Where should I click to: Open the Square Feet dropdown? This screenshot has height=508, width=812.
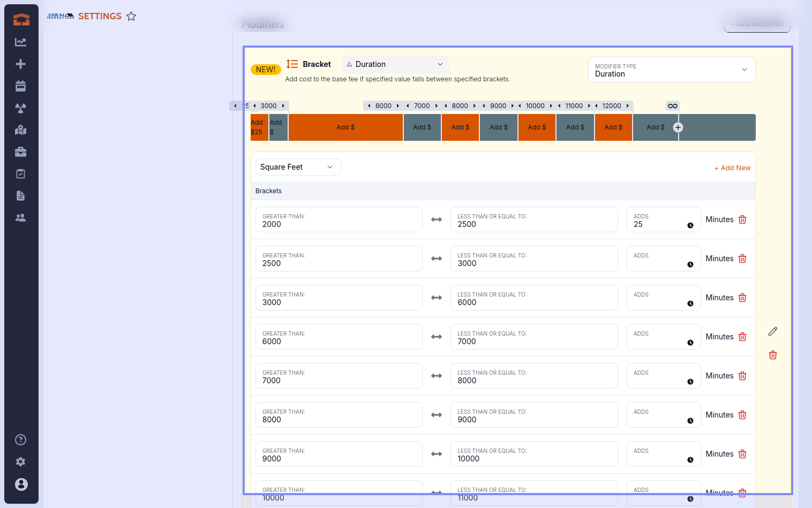(x=297, y=167)
